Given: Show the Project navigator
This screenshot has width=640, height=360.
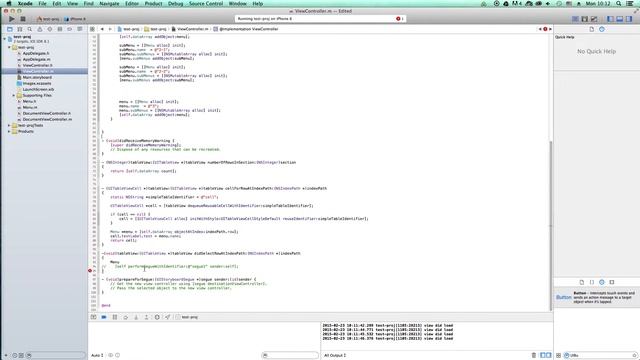Looking at the screenshot, I should [x=10, y=29].
